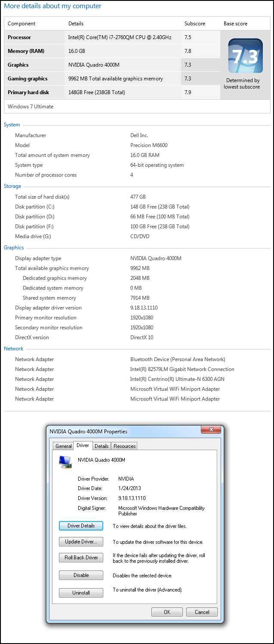Screen dimensions: 274x644
Task: Close the NVIDIA Quadro 4000M Properties dialog
Action: [211, 429]
